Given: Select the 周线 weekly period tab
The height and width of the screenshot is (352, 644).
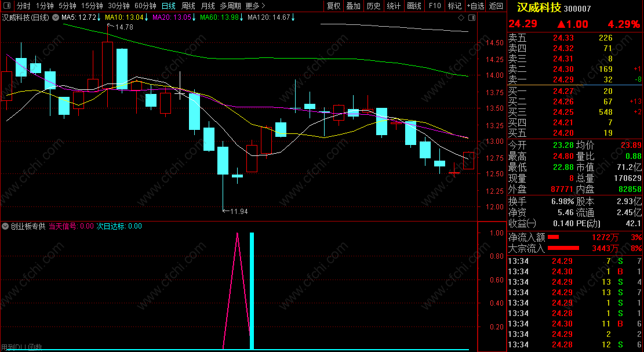Looking at the screenshot, I should coord(188,6).
